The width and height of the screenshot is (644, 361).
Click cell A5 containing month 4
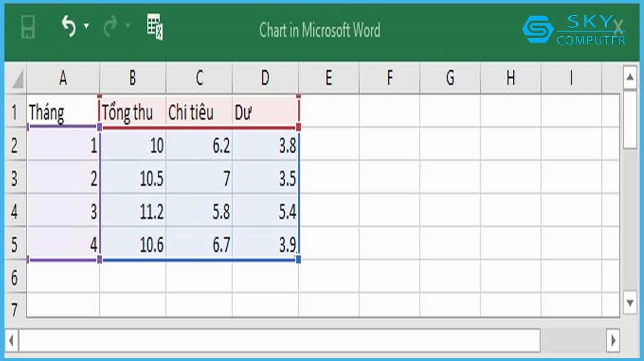tap(63, 245)
